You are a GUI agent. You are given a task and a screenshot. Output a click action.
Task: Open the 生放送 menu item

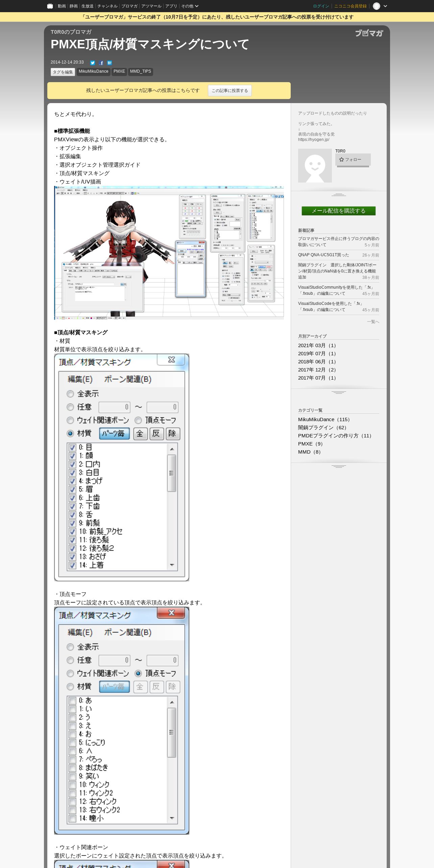tap(88, 6)
